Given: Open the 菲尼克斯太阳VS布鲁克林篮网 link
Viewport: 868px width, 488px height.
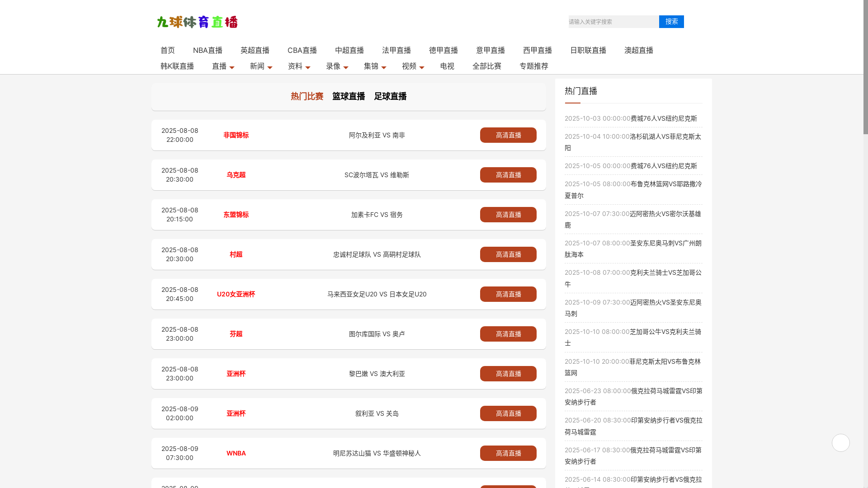Looking at the screenshot, I should point(633,367).
